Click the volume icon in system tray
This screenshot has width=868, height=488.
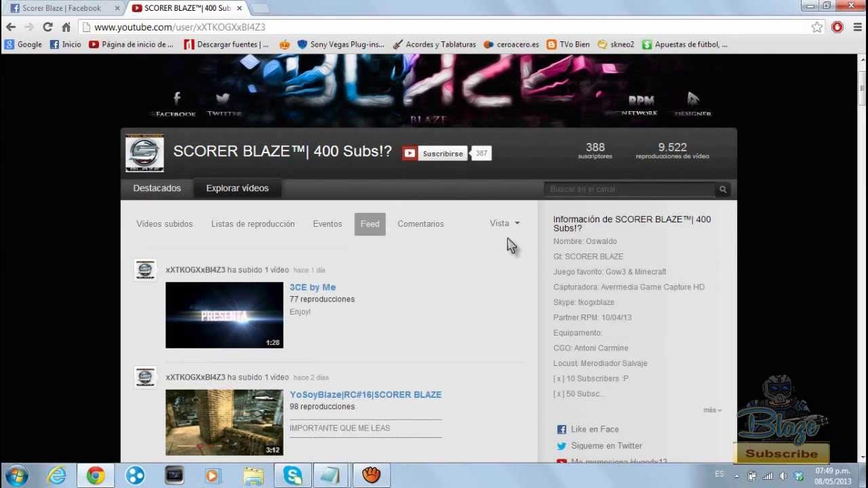coord(783,476)
